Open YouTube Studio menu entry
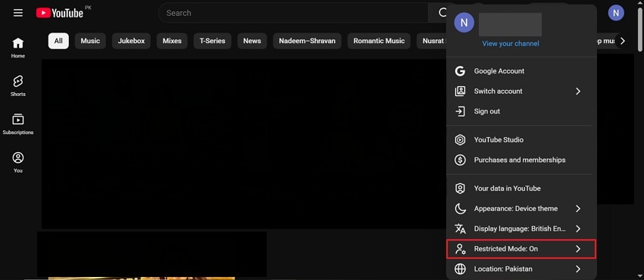Screen dimensions: 644x280 pyautogui.click(x=521, y=140)
